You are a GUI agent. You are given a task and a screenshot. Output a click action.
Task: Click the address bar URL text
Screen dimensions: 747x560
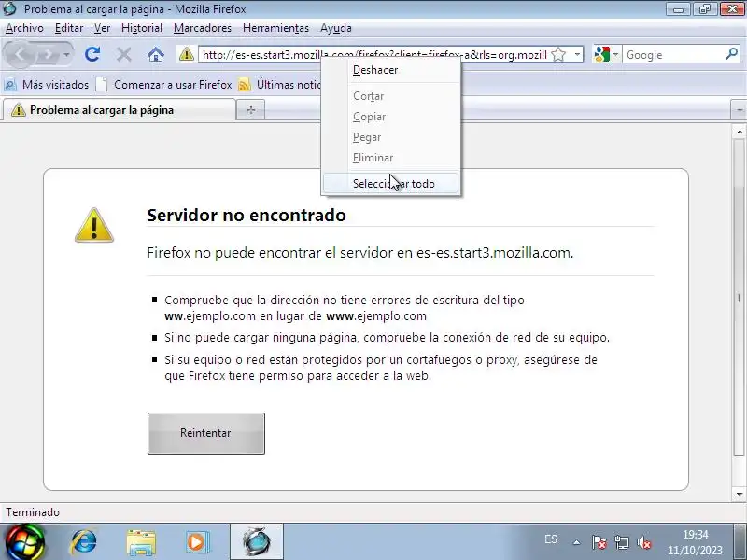click(x=374, y=55)
